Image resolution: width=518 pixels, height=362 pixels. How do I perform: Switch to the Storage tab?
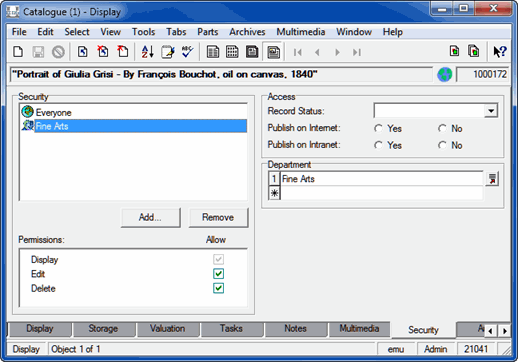103,329
